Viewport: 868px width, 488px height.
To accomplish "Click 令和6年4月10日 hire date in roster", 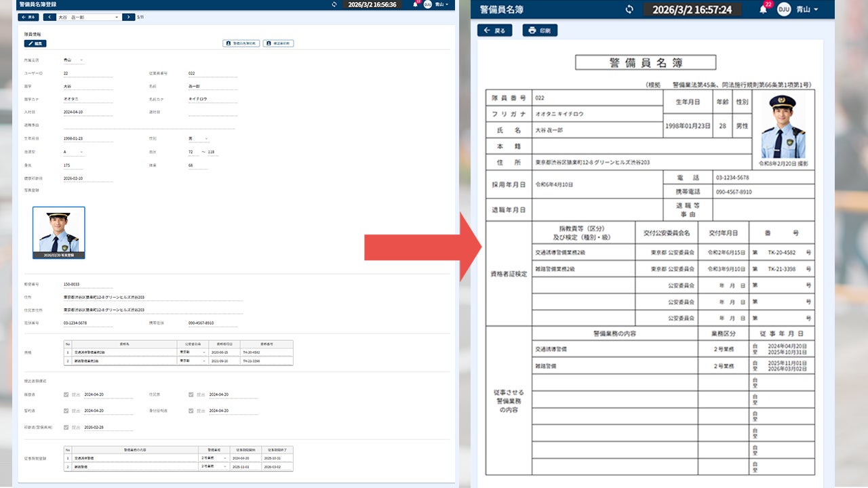I will pyautogui.click(x=555, y=184).
